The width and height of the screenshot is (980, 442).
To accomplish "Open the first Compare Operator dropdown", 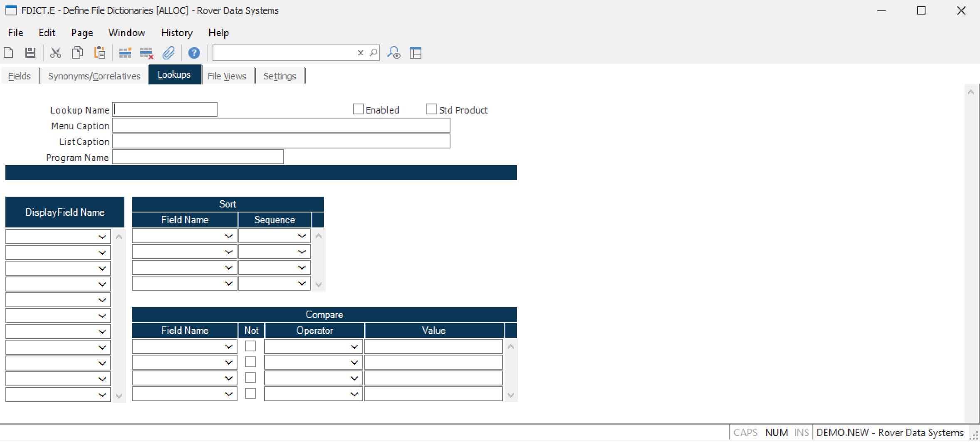I will (x=354, y=346).
